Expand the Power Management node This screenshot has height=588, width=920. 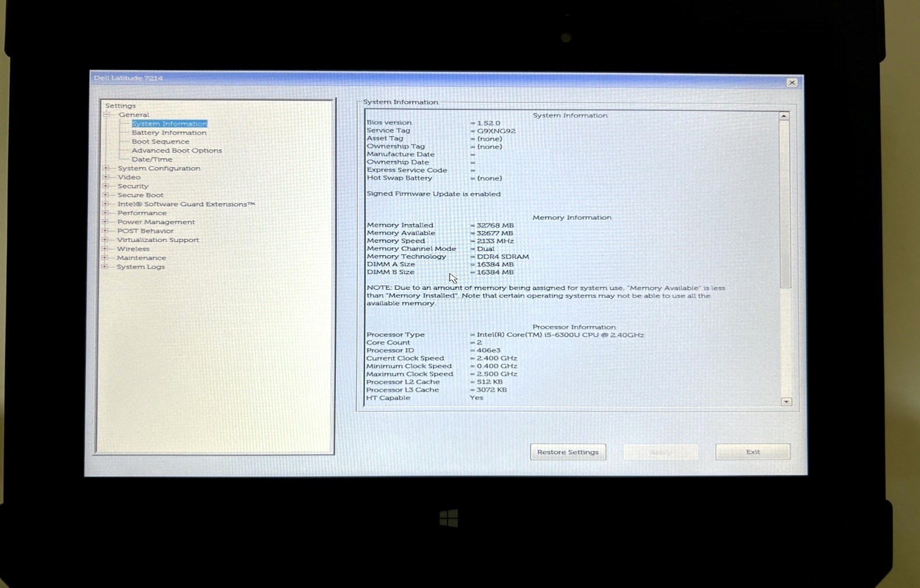pyautogui.click(x=105, y=221)
